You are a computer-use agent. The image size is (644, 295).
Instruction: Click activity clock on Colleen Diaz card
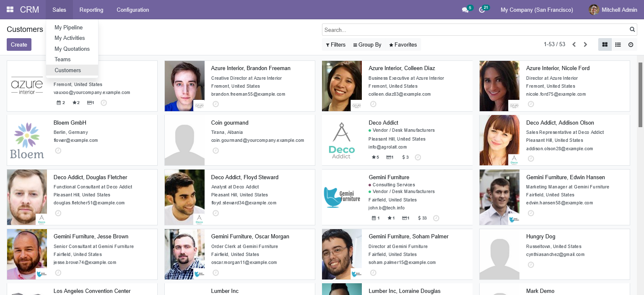pyautogui.click(x=373, y=104)
